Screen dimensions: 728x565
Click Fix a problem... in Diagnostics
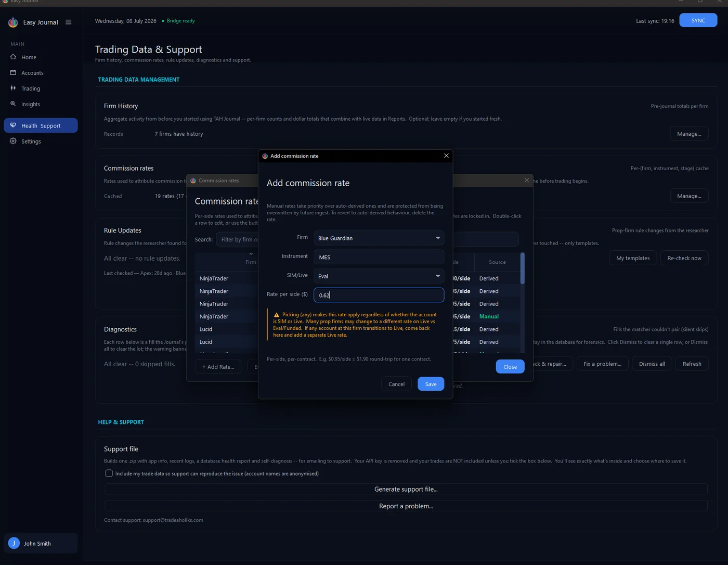(602, 364)
